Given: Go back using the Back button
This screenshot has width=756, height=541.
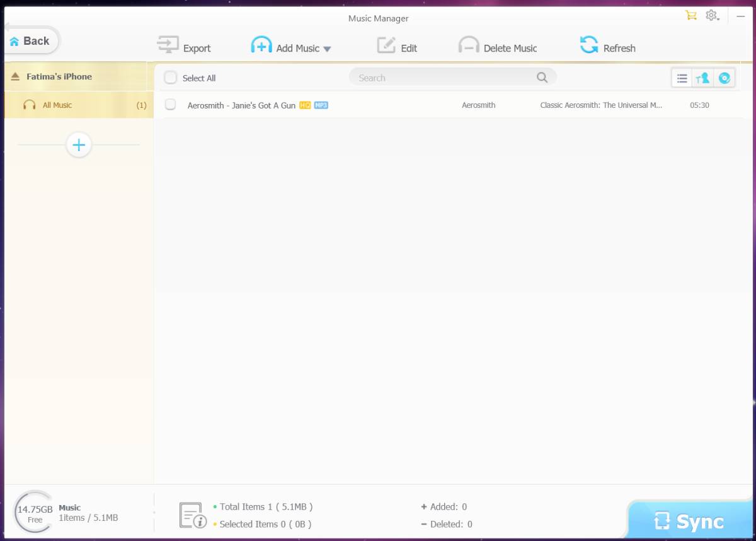Looking at the screenshot, I should (31, 41).
